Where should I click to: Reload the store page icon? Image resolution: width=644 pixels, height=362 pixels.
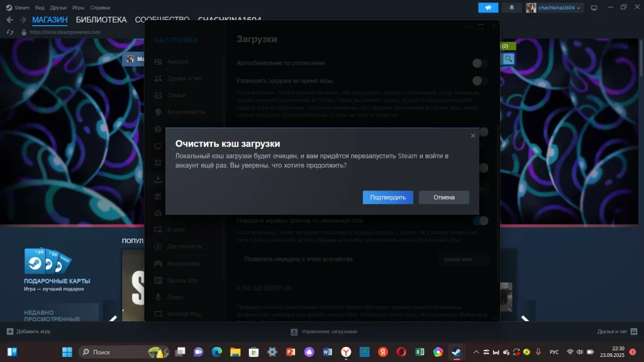[x=9, y=32]
